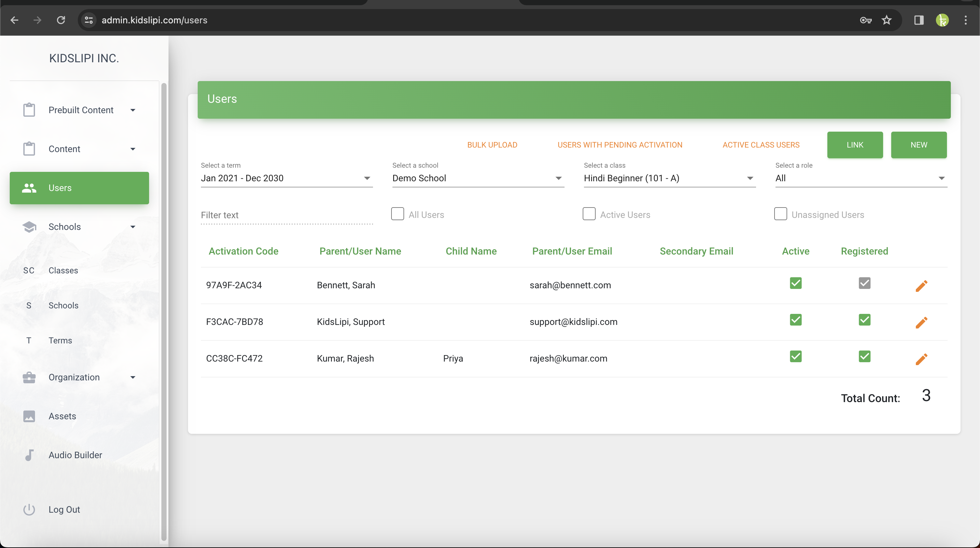The image size is (980, 548).
Task: Bookmark page with star icon
Action: point(886,20)
